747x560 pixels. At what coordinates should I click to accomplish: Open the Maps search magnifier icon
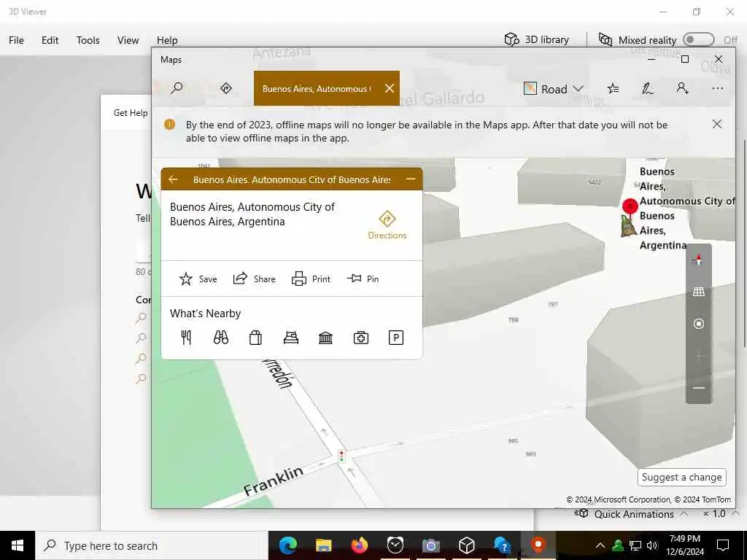coord(177,88)
